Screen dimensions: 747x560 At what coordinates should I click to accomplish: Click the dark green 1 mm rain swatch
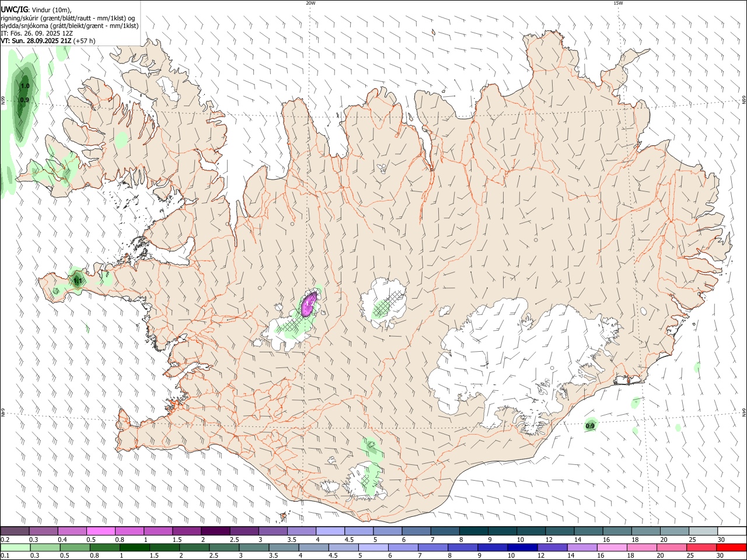pyautogui.click(x=134, y=548)
